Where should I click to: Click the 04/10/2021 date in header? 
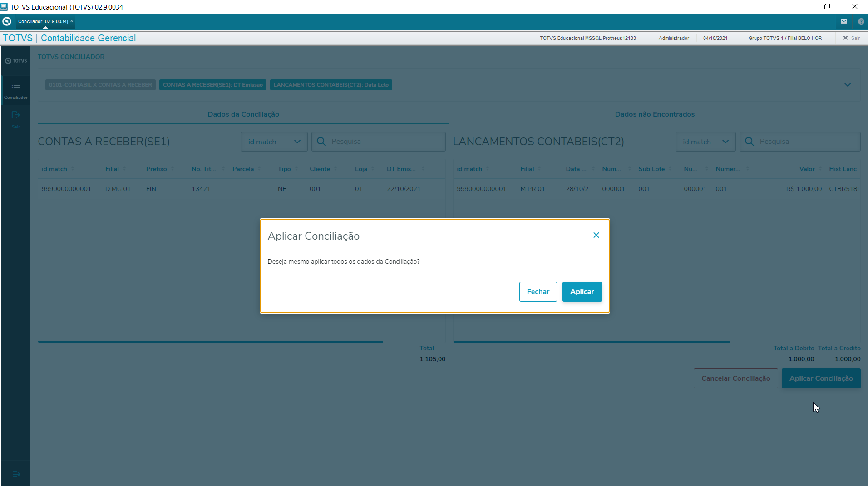coord(715,38)
